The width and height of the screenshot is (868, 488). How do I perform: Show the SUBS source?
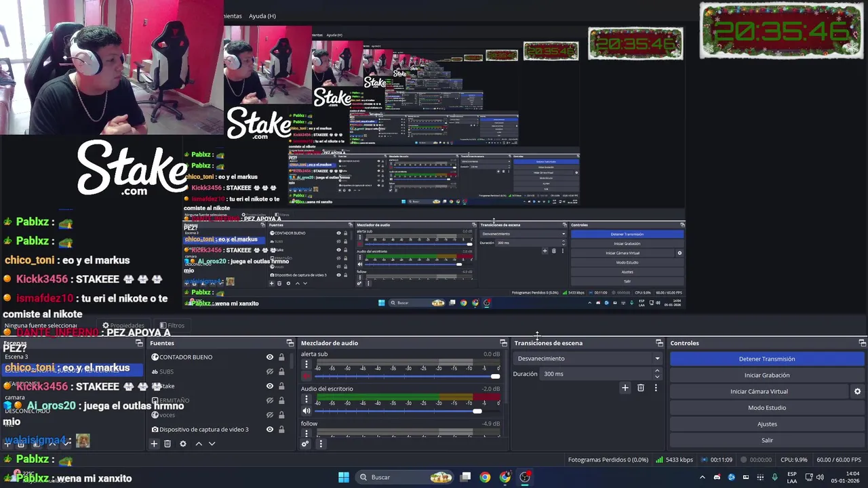(270, 371)
